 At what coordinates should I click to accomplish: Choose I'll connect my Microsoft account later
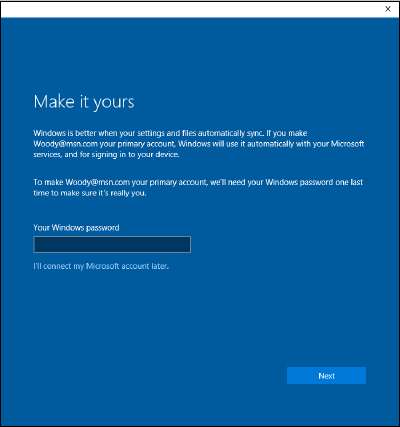click(101, 266)
